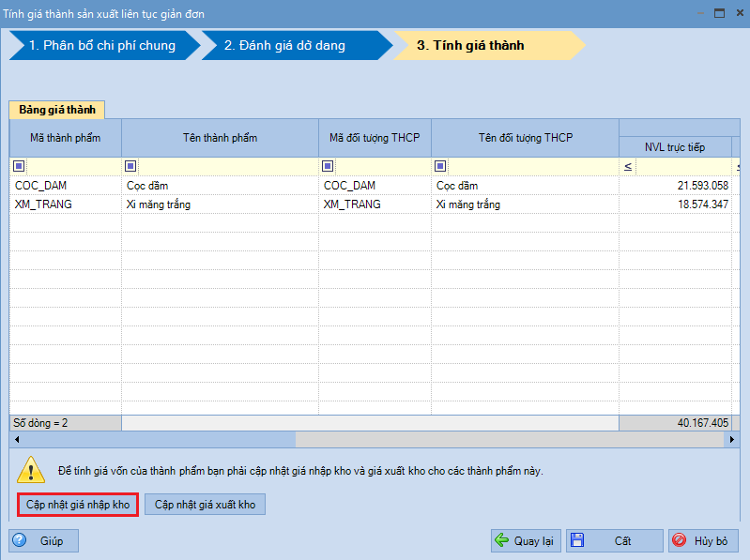Click the yellow warning triangle icon
Screen dimensions: 750x560
coord(32,469)
